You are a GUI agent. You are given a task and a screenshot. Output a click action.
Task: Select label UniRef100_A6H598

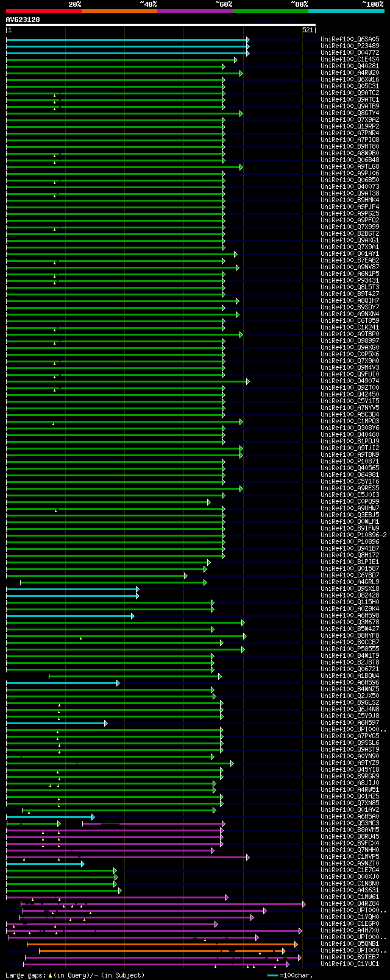(350, 616)
